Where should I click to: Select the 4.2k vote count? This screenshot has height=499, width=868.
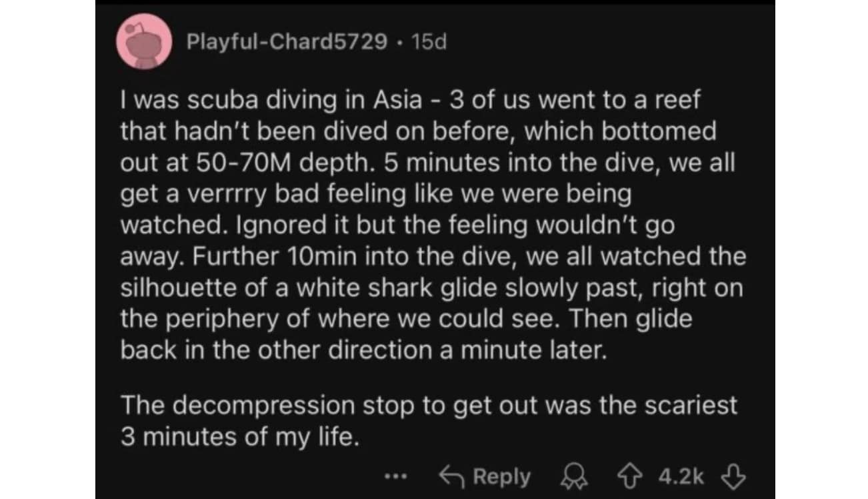(681, 477)
